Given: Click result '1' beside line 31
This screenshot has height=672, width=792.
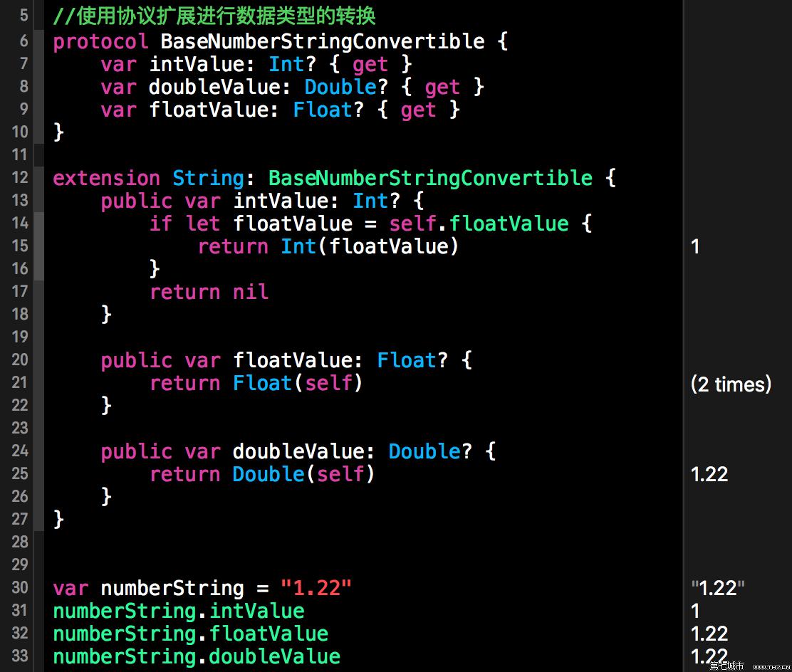Looking at the screenshot, I should pyautogui.click(x=696, y=611).
